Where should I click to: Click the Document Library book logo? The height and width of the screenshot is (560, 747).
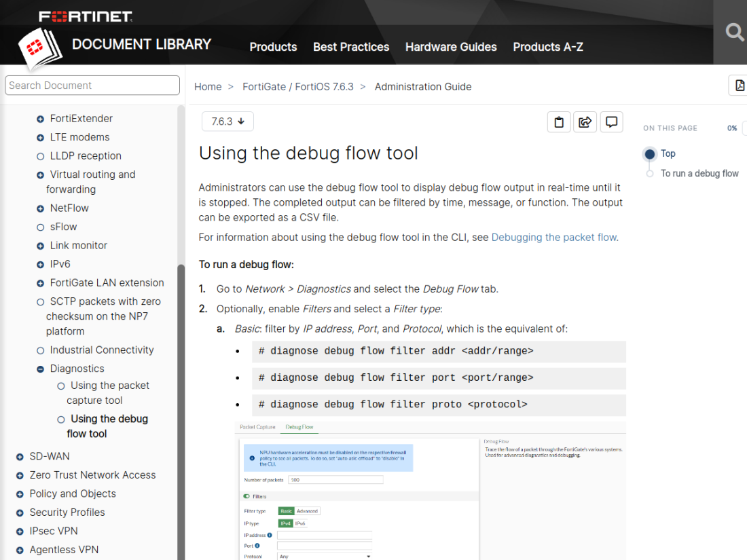tap(41, 48)
